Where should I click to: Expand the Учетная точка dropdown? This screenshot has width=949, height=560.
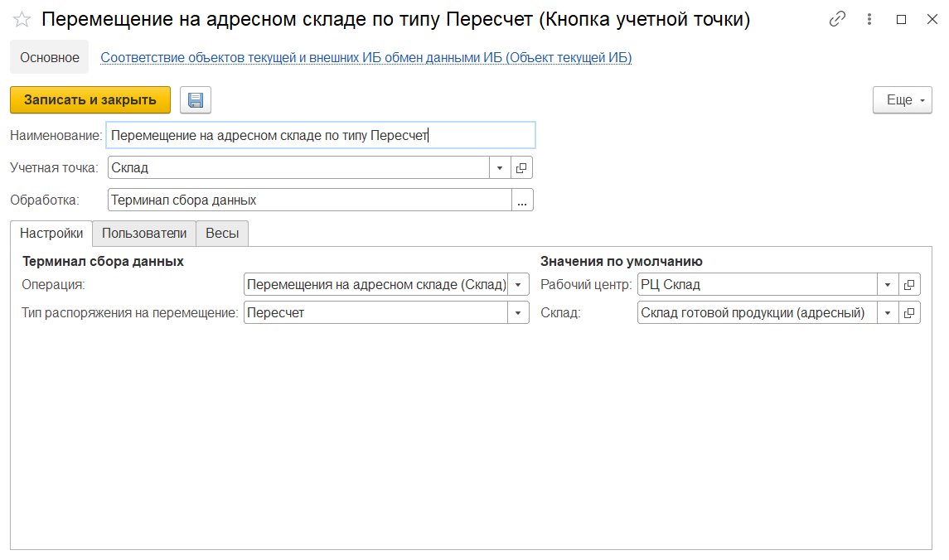[500, 168]
